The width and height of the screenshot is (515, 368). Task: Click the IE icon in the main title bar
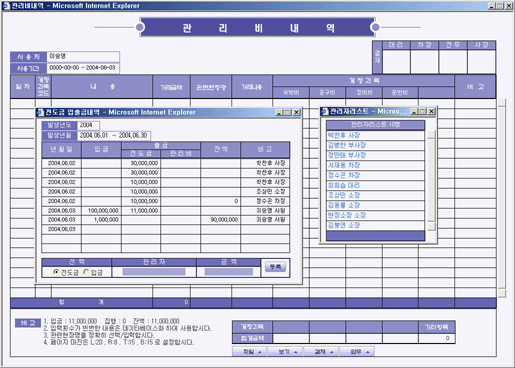pos(6,5)
